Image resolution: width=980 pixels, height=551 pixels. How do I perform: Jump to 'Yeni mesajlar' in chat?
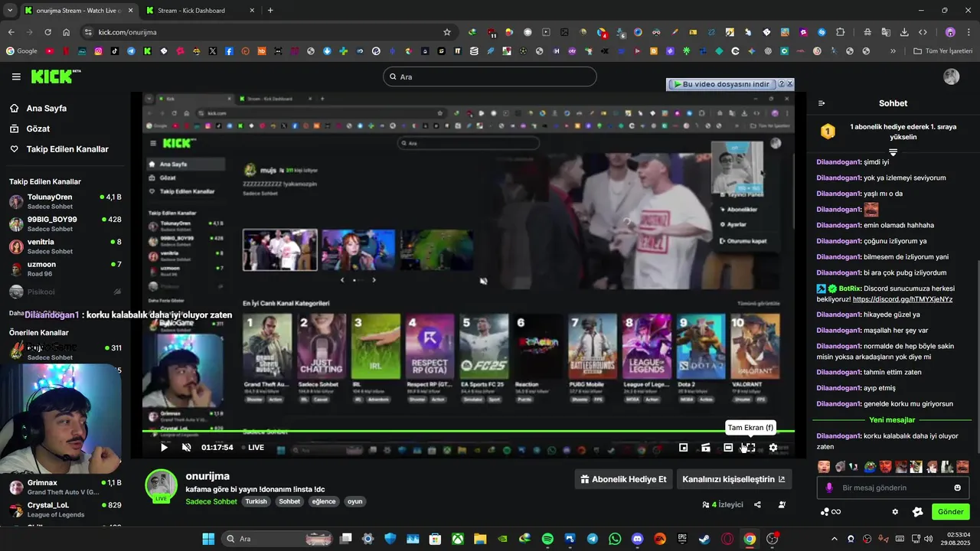(892, 420)
